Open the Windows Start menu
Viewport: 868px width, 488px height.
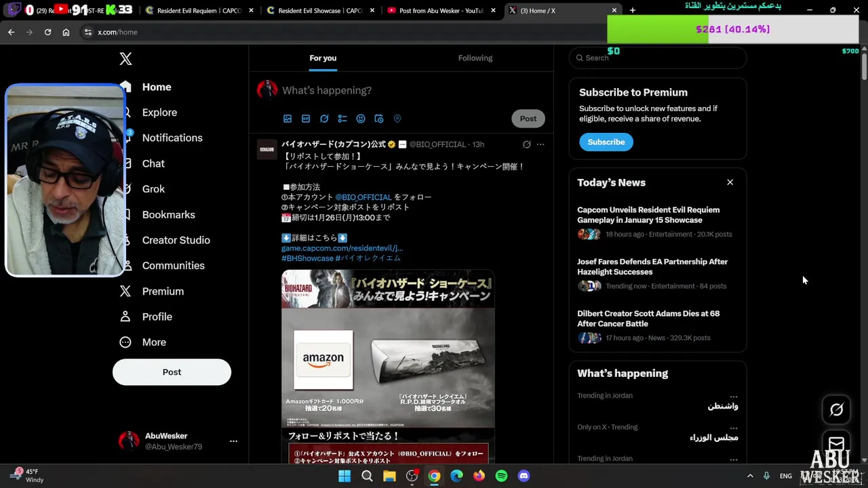pos(344,476)
